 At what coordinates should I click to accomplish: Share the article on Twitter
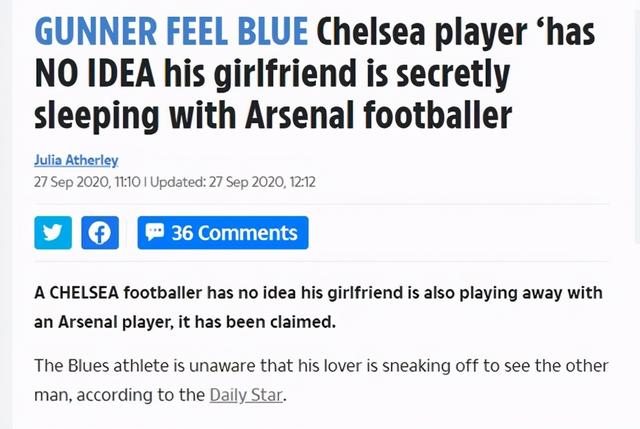53,233
